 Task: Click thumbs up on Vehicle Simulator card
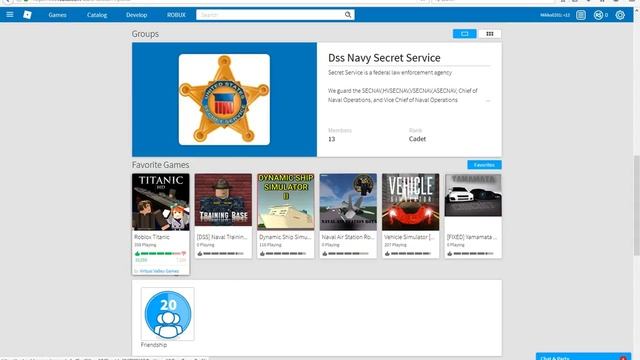(387, 253)
